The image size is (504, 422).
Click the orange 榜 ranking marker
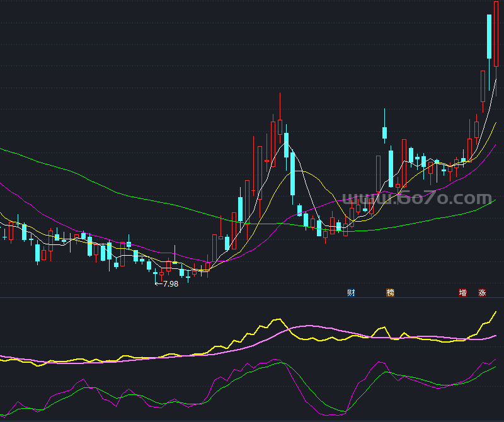pos(390,292)
